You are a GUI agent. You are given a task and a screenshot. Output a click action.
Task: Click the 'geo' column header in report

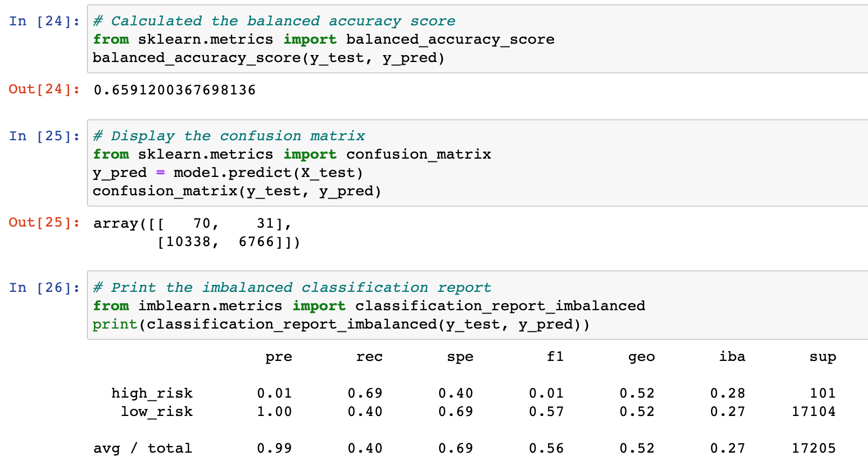(641, 357)
